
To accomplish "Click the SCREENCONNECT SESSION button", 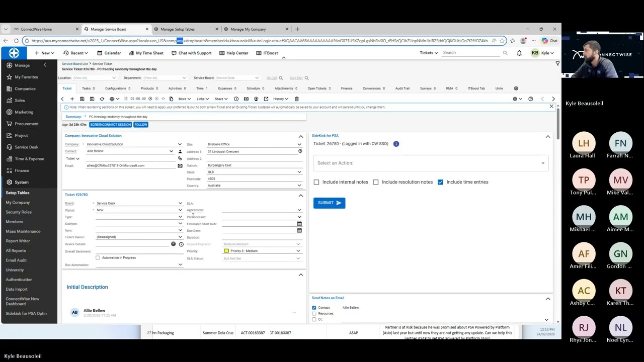I will point(110,125).
